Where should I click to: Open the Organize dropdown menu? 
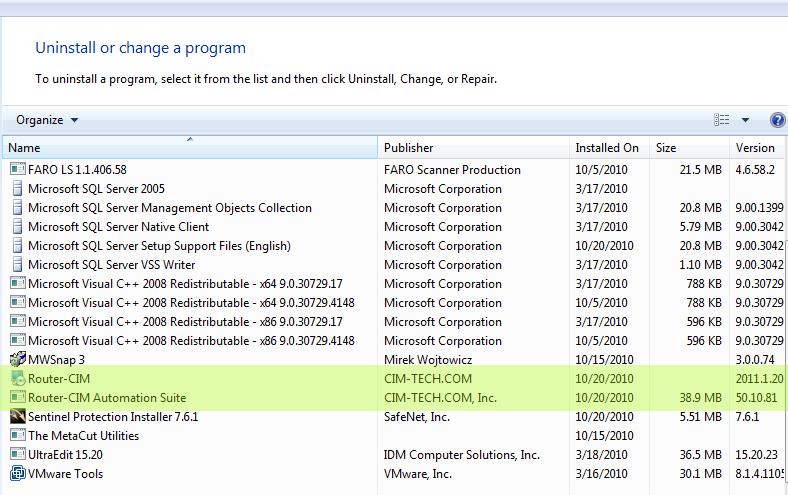(47, 120)
